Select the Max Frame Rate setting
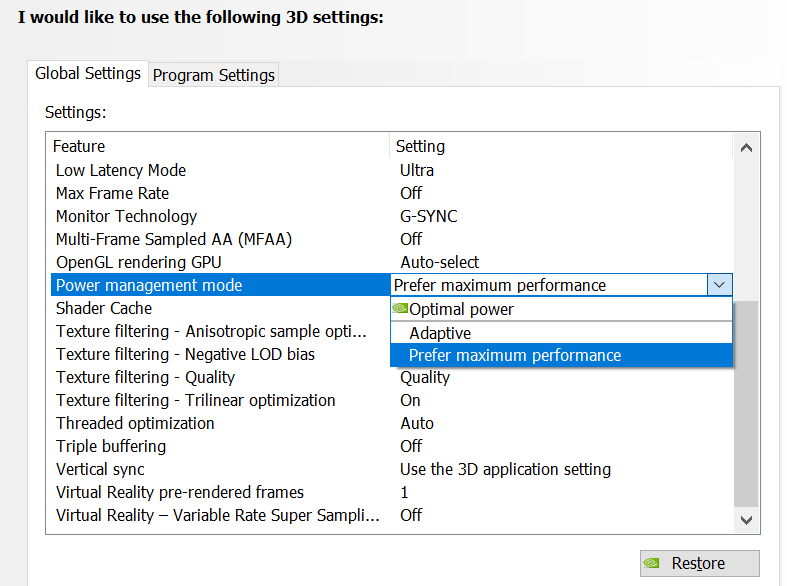 pos(112,193)
